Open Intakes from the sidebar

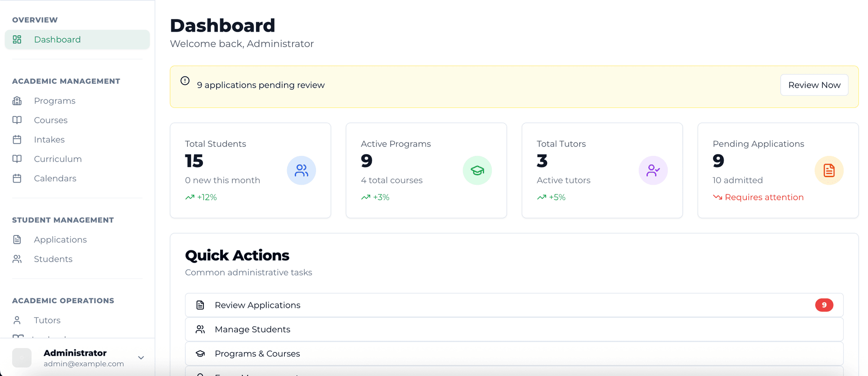[77, 140]
